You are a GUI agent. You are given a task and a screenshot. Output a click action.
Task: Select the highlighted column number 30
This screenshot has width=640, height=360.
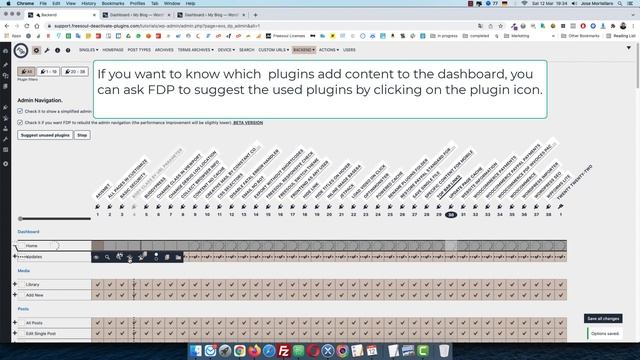451,215
